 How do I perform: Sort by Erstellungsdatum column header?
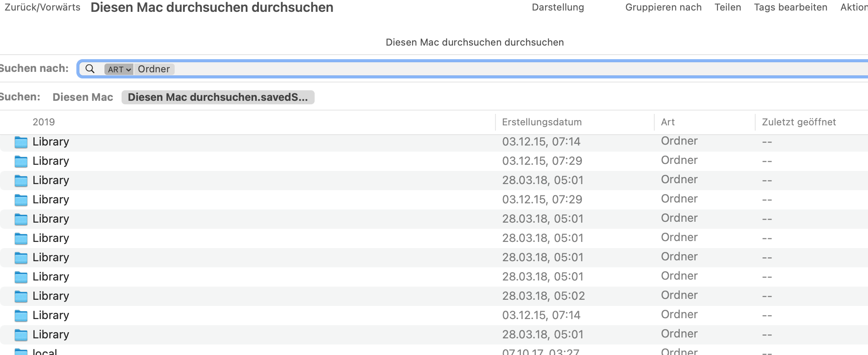point(542,122)
